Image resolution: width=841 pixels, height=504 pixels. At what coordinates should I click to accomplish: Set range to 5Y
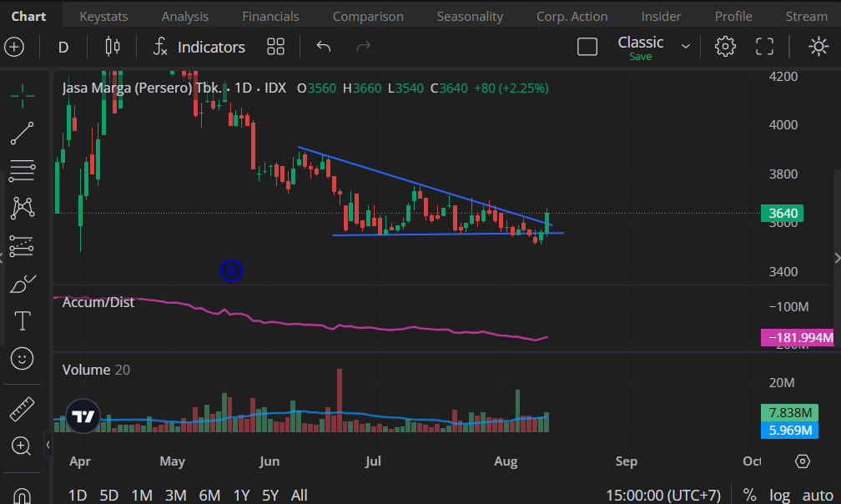(x=270, y=495)
